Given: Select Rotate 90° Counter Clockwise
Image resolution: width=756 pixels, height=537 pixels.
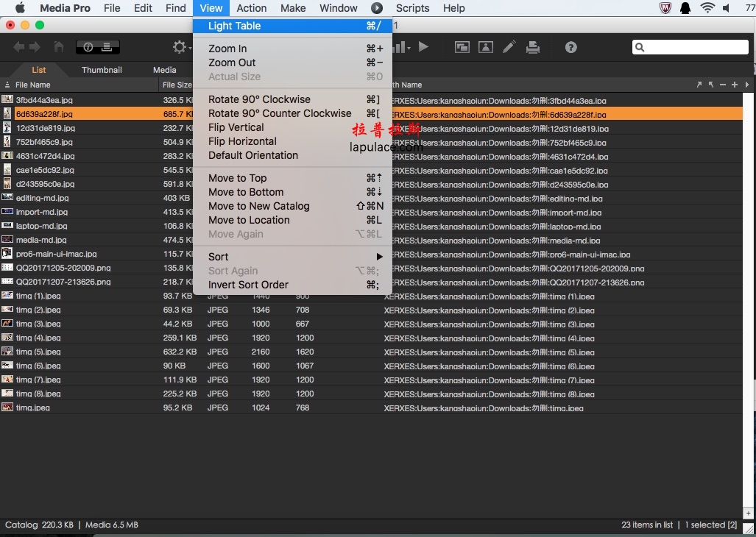Looking at the screenshot, I should (292, 113).
